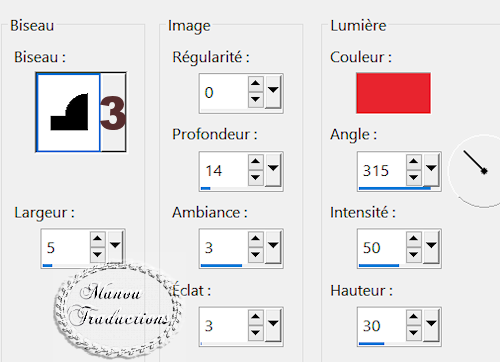Increase Éclat value with up arrow
The image size is (500, 362).
pos(256,316)
